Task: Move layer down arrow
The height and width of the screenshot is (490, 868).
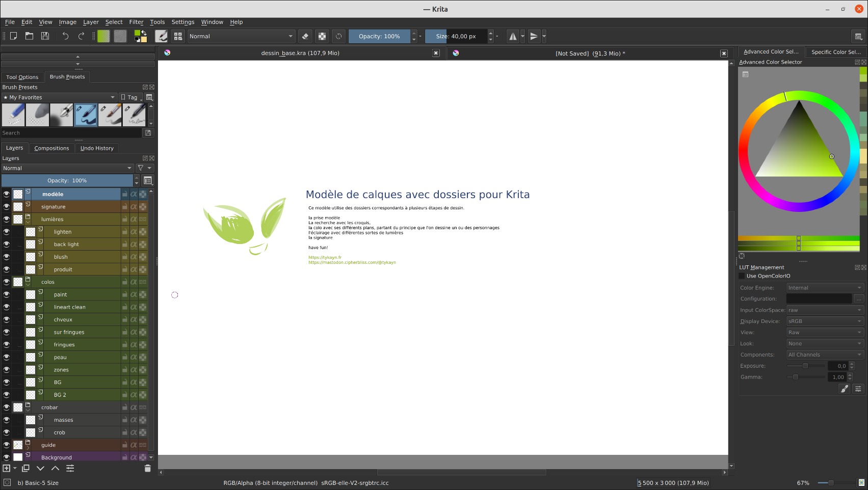Action: 40,468
